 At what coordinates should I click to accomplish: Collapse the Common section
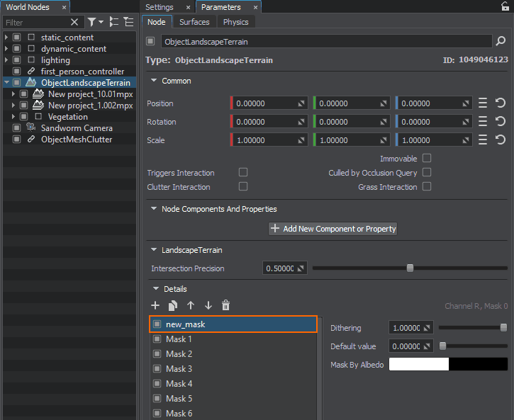(154, 81)
